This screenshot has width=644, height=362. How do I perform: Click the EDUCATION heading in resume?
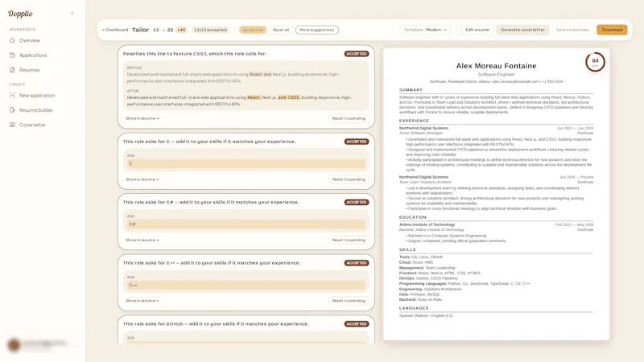[x=413, y=217]
